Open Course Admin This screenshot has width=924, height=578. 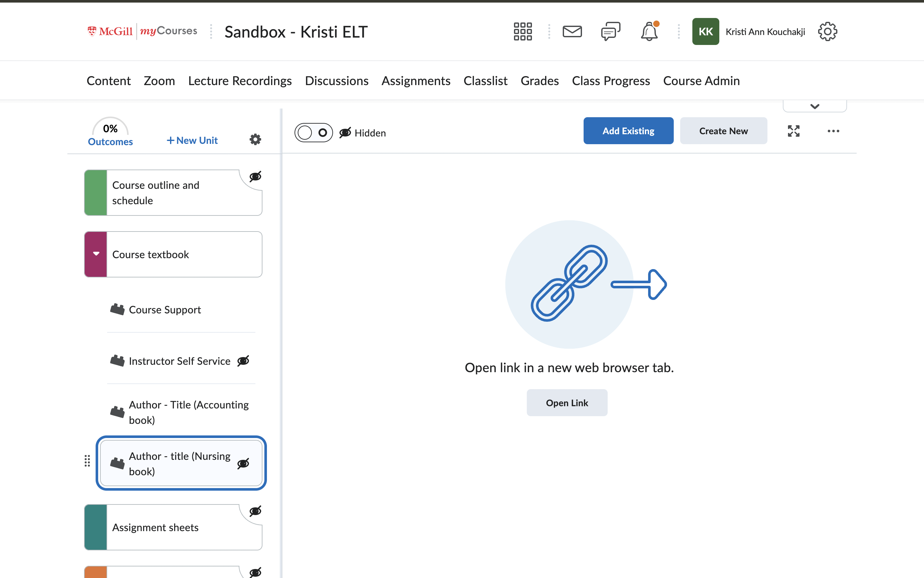coord(701,81)
